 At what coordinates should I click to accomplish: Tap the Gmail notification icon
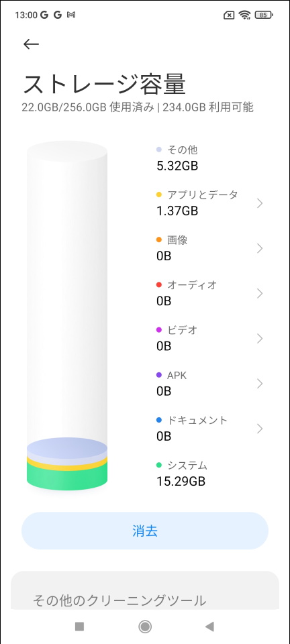click(x=71, y=15)
